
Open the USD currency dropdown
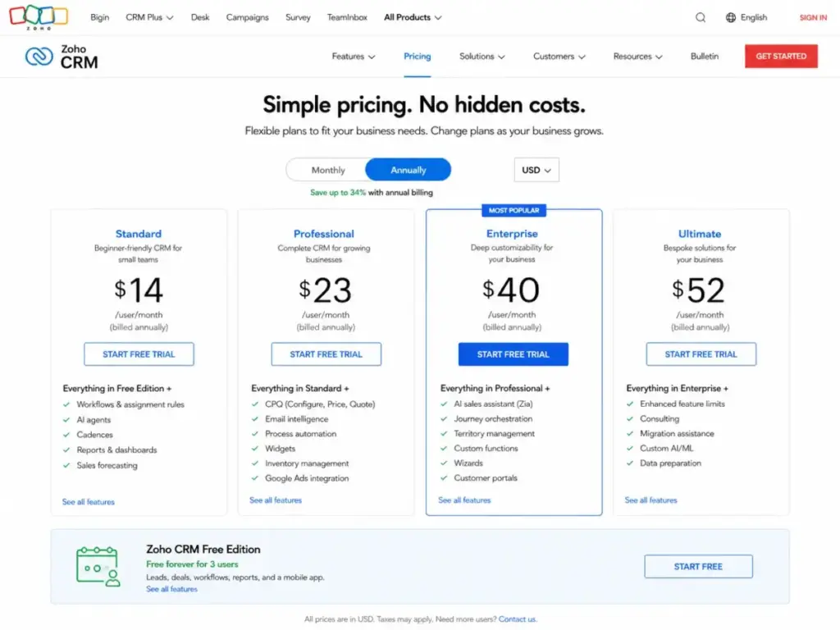[x=536, y=170]
